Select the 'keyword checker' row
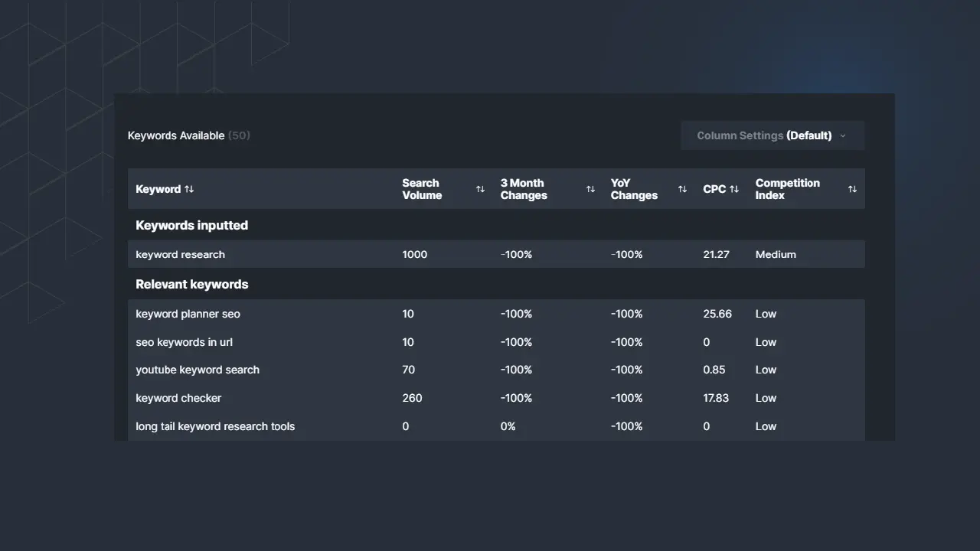This screenshot has height=551, width=980. [496, 398]
